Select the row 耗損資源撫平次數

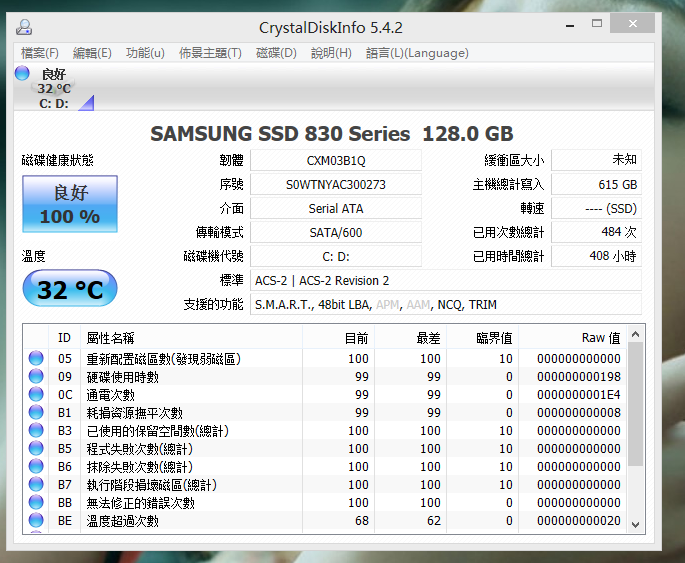325,412
